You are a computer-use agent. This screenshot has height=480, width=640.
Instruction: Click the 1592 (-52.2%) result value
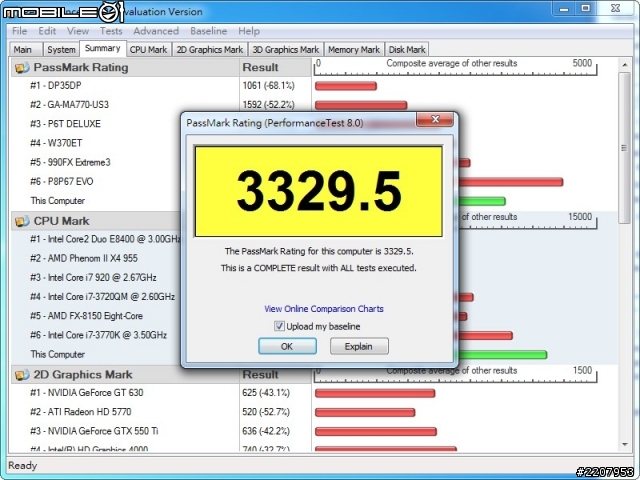269,105
